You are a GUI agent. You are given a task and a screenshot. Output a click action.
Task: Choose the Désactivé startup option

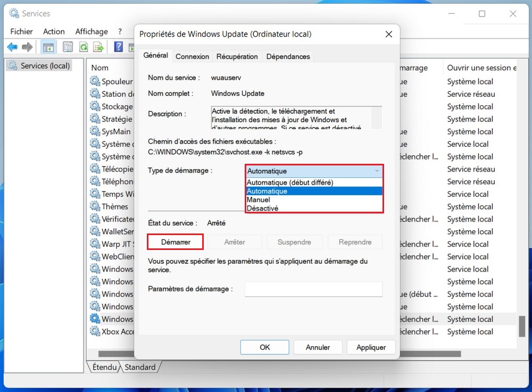click(x=314, y=208)
